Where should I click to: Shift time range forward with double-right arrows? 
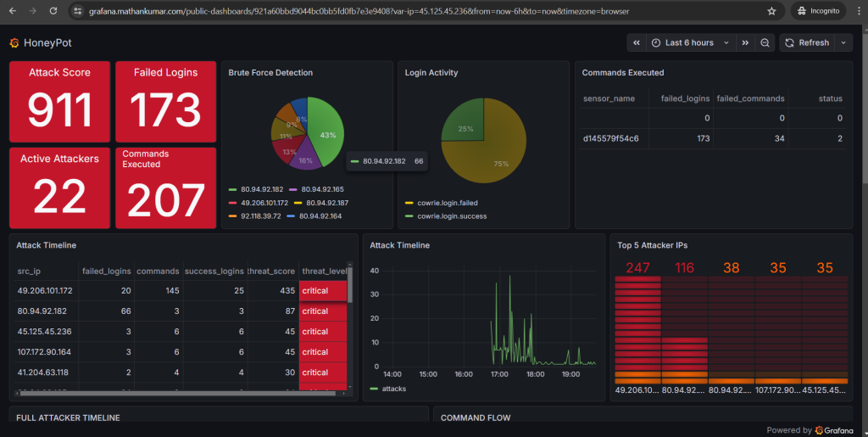[x=745, y=42]
